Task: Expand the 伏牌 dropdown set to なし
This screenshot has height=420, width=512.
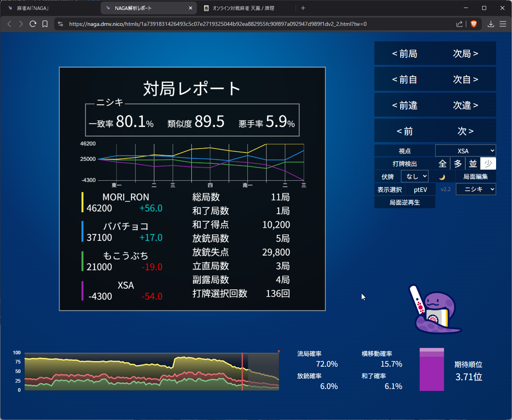Action: click(x=415, y=176)
